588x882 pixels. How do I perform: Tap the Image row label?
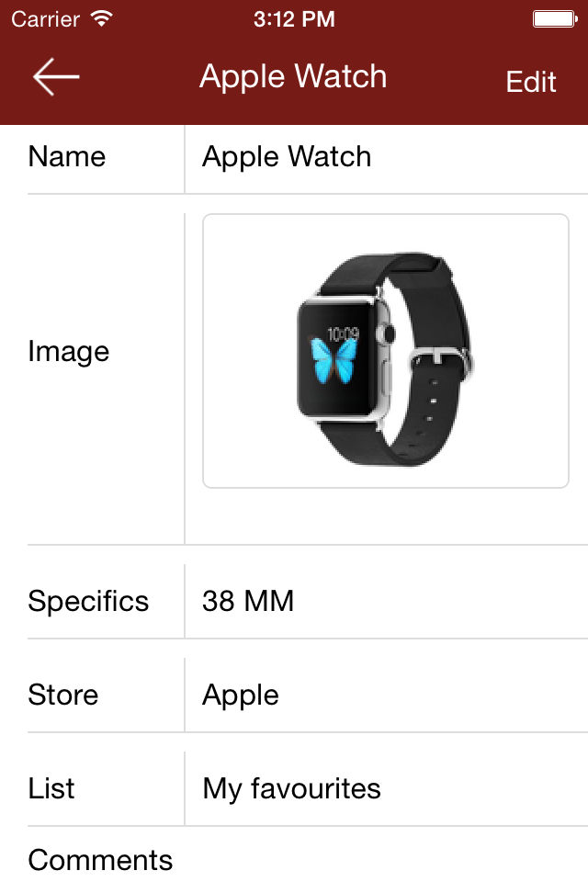point(69,353)
